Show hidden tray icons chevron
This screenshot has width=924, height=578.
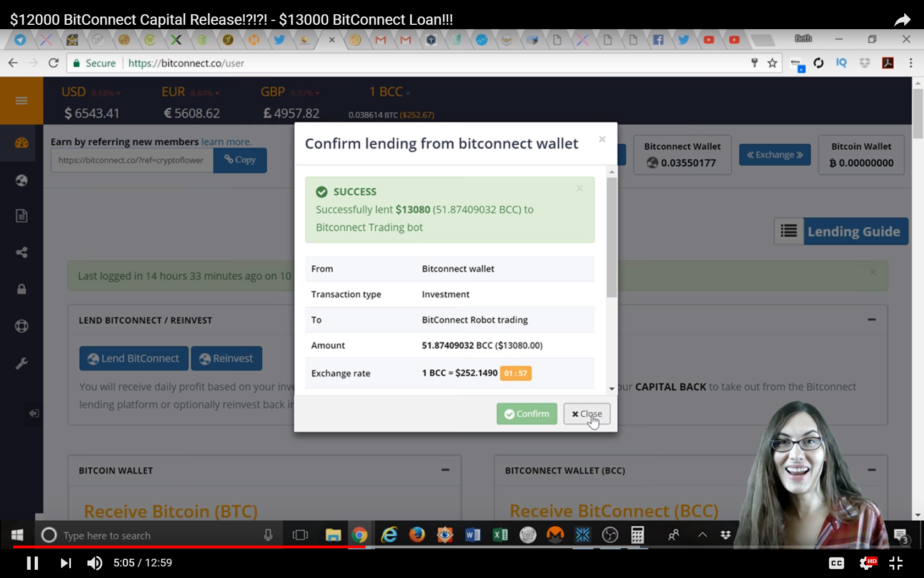click(x=702, y=535)
